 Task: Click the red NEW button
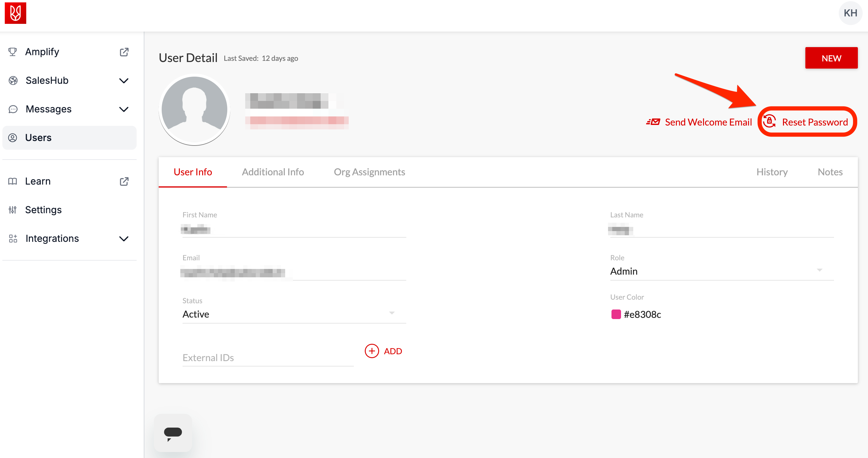point(831,58)
